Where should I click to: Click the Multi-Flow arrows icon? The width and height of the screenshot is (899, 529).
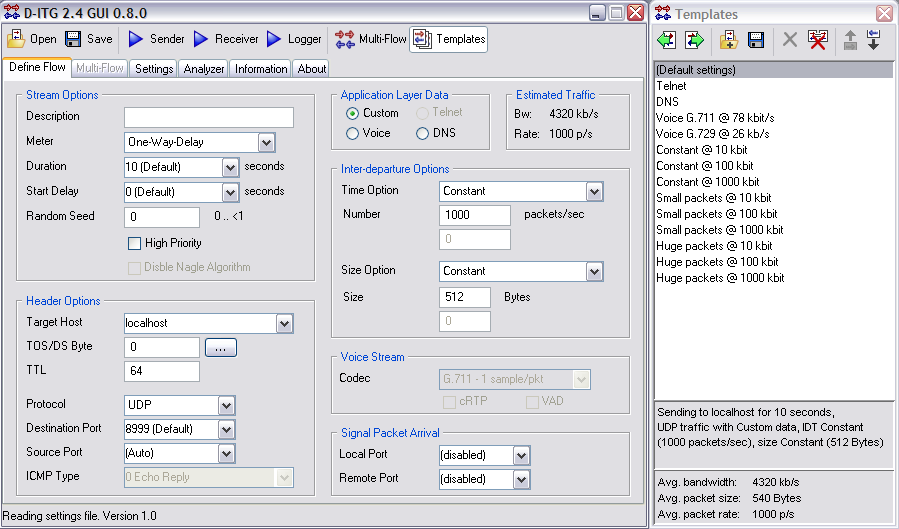[345, 39]
